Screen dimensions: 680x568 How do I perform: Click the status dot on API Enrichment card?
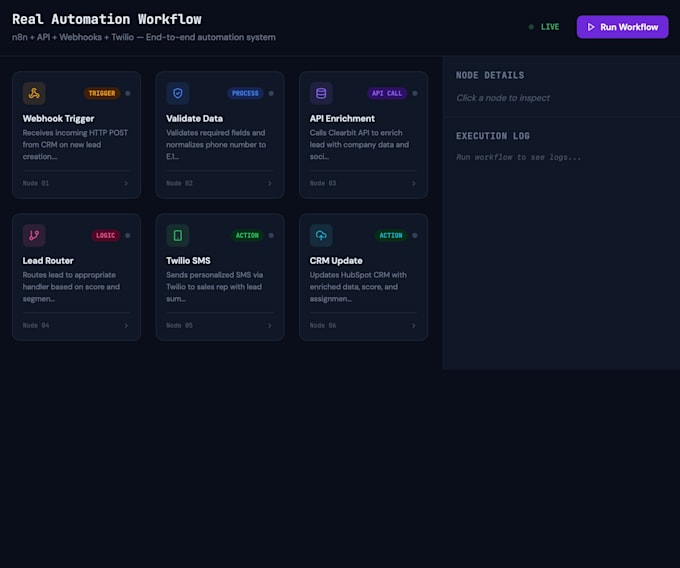[415, 93]
